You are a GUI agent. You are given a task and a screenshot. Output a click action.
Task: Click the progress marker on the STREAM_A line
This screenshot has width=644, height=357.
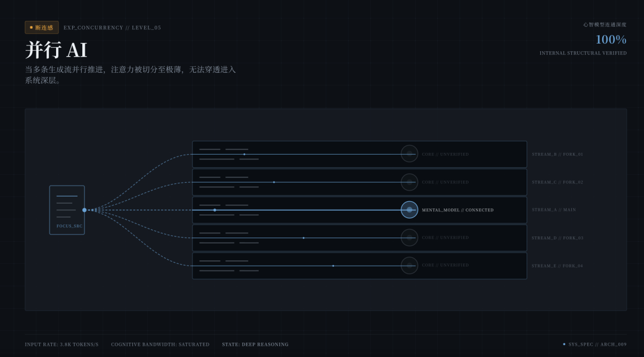[215, 210]
